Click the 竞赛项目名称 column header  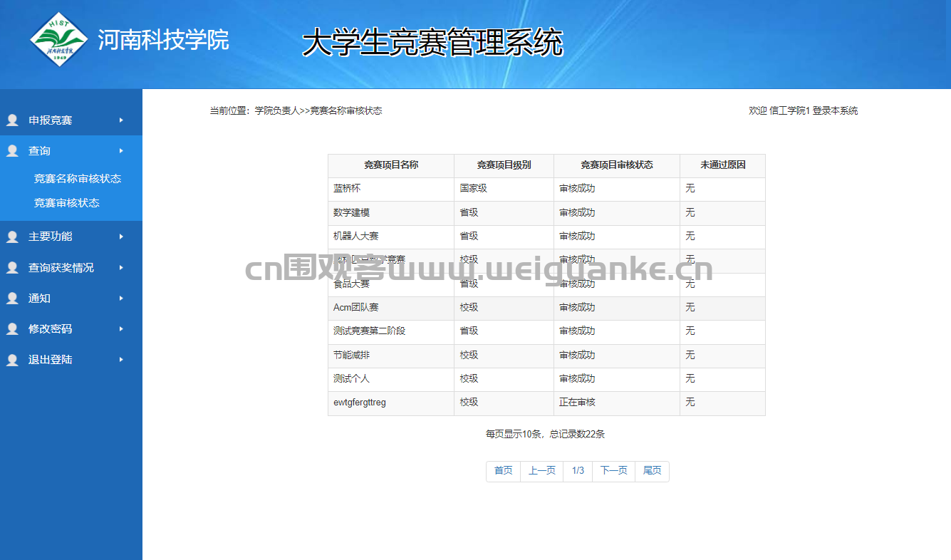[391, 165]
